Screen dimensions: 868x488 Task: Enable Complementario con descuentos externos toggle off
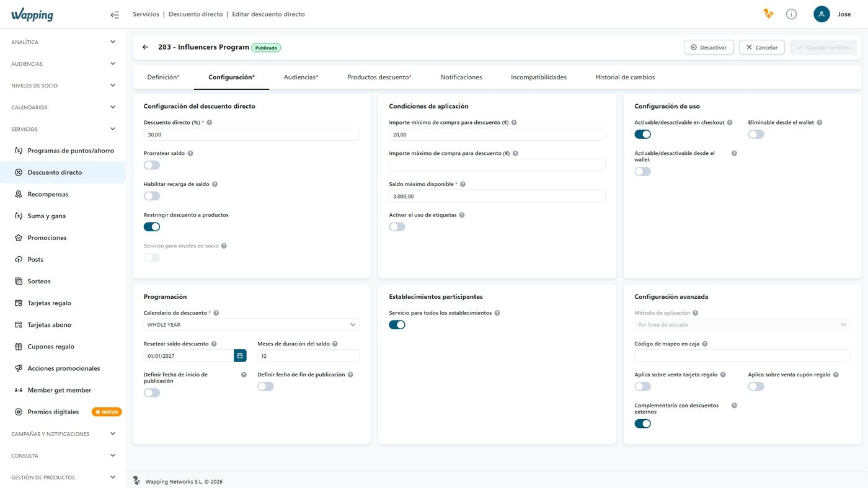(x=643, y=424)
